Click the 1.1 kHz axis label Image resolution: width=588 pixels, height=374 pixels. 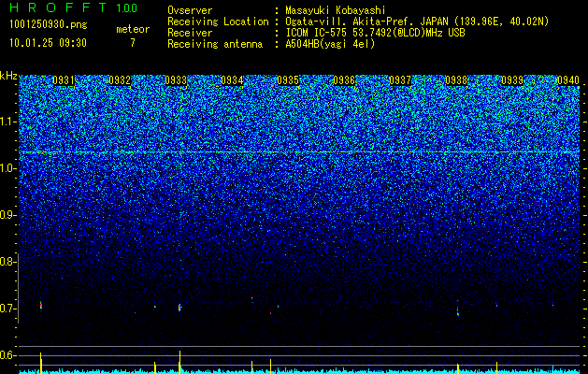click(7, 122)
